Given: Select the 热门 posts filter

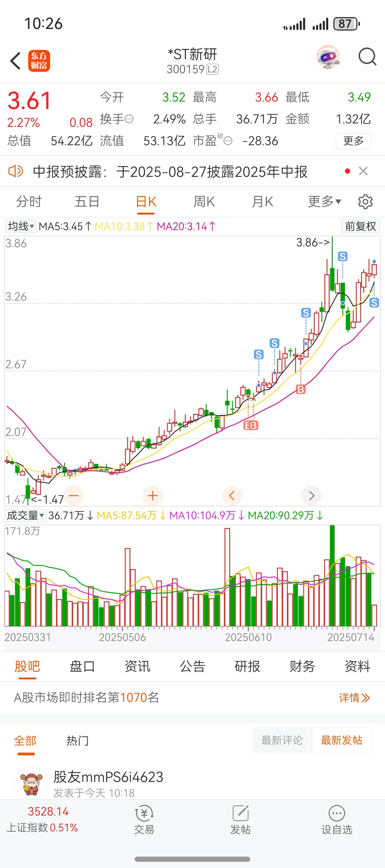Looking at the screenshot, I should click(x=78, y=741).
